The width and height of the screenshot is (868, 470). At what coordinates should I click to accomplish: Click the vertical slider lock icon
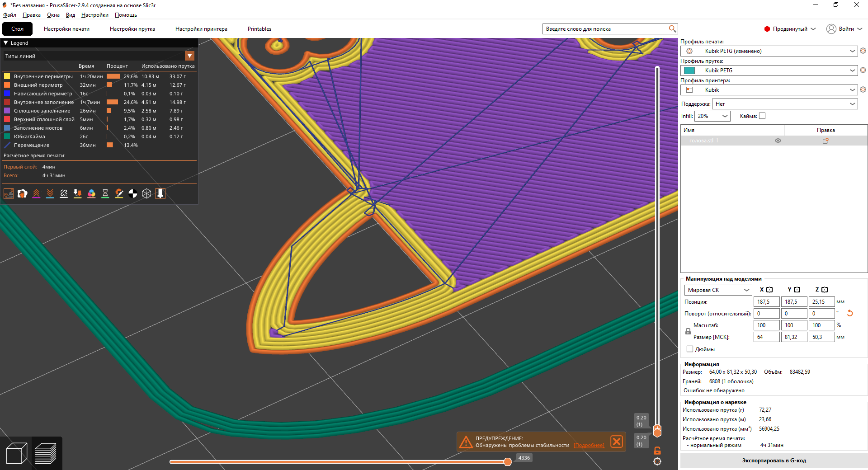pos(657,451)
